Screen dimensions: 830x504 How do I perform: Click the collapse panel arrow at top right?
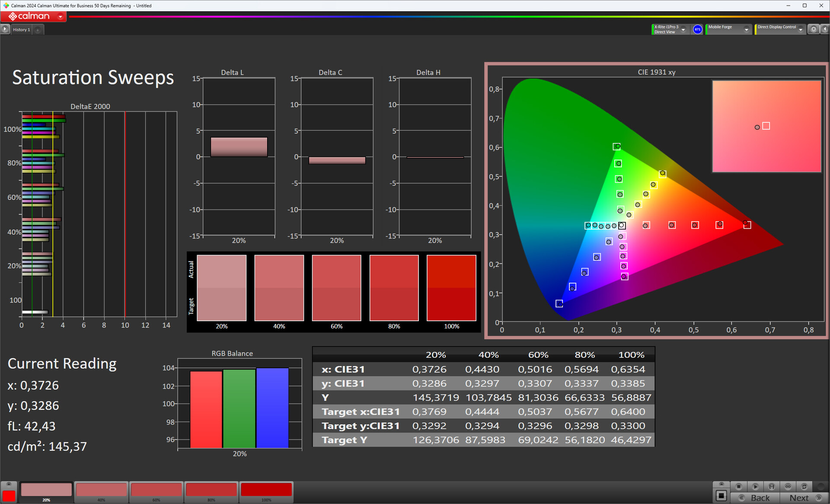point(824,29)
